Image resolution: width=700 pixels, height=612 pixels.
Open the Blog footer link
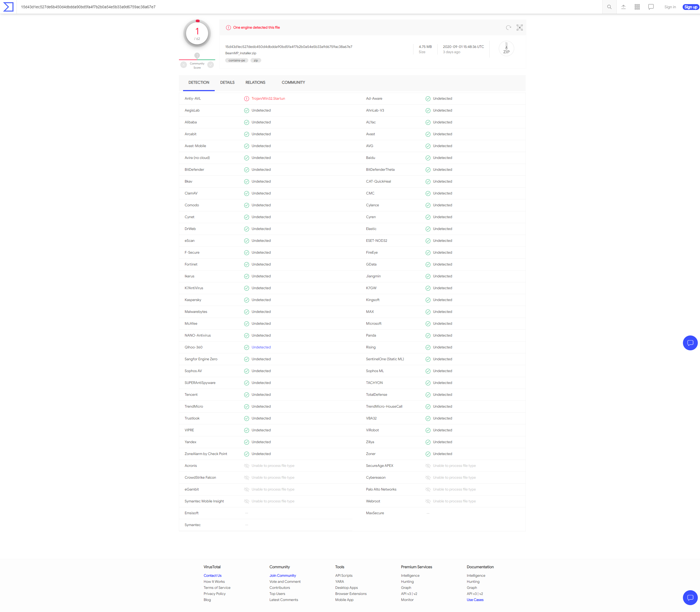207,600
